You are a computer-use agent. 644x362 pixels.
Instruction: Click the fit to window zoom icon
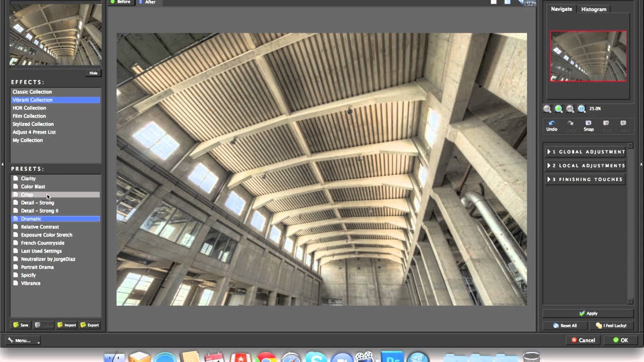570,109
